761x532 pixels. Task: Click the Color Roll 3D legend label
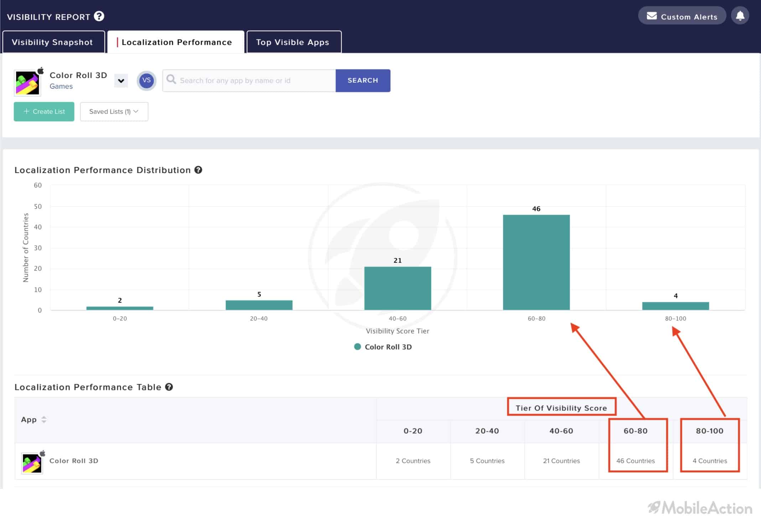388,347
